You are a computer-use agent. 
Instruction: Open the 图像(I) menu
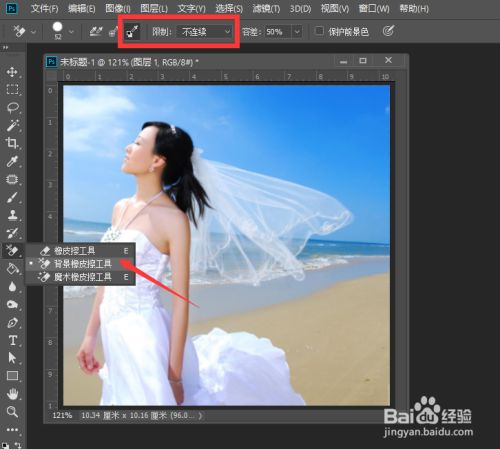click(118, 8)
